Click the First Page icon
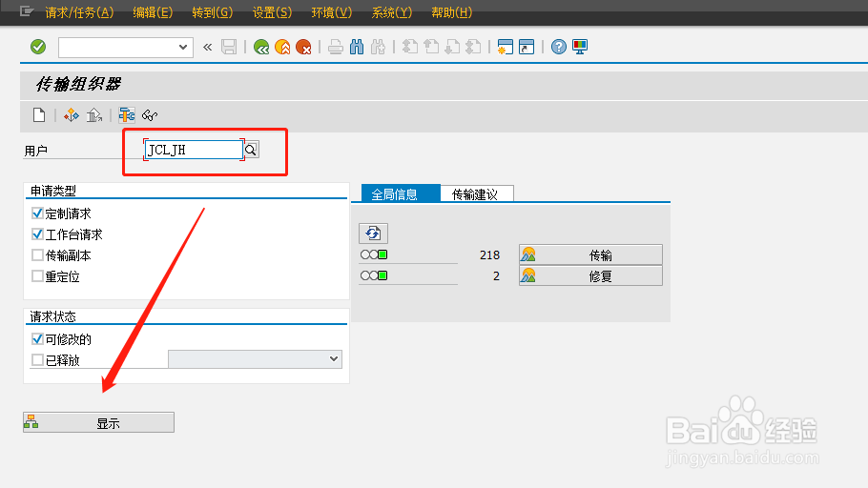Viewport: 868px width, 488px height. click(409, 47)
